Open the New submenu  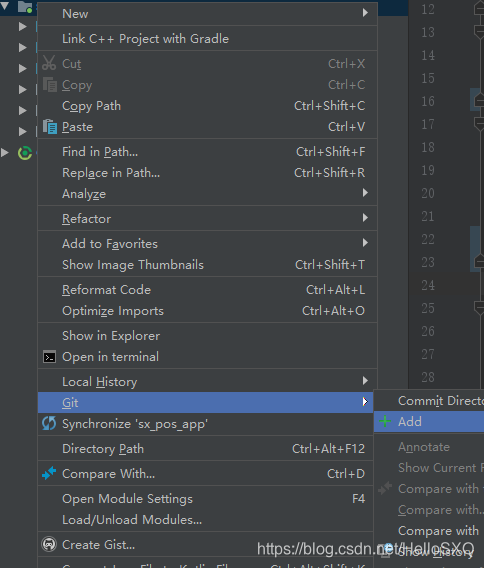(207, 14)
